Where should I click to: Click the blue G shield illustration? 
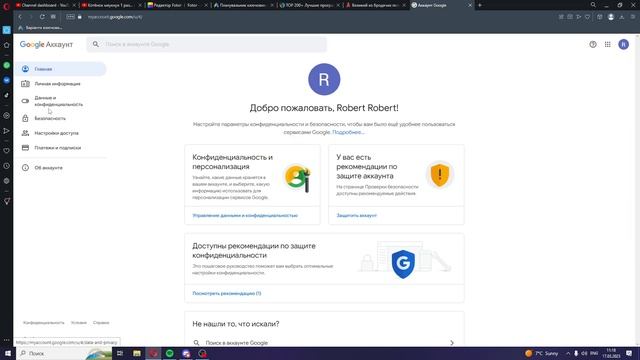point(403,264)
